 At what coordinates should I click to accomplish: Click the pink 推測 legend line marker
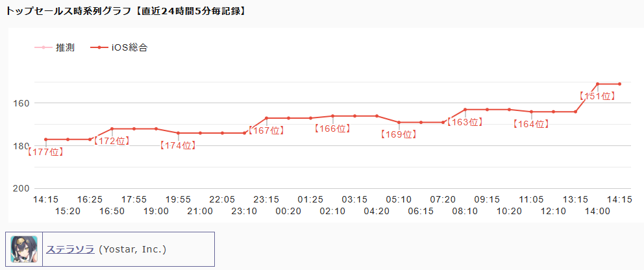[43, 47]
